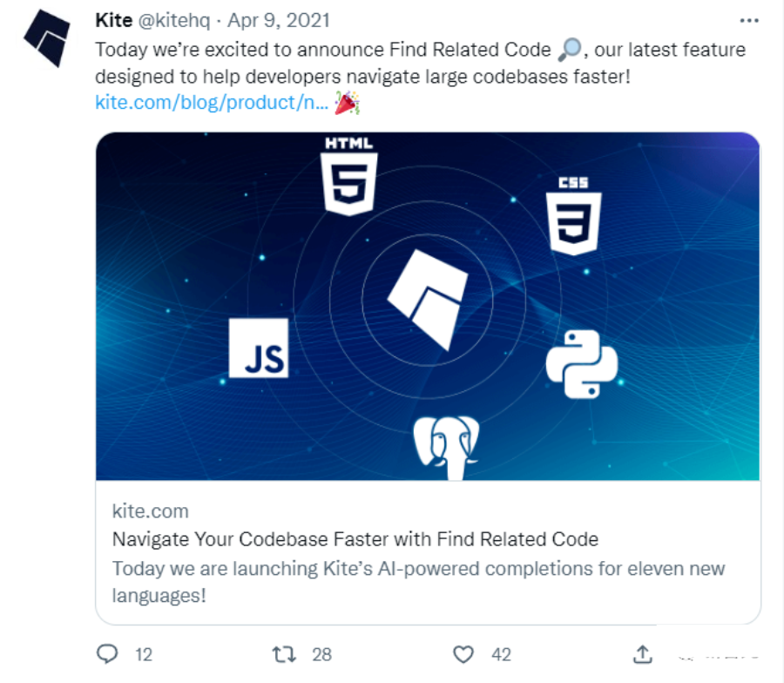Screen dimensions: 784x683
Task: Click the heart icon to like the tweet
Action: pos(462,654)
